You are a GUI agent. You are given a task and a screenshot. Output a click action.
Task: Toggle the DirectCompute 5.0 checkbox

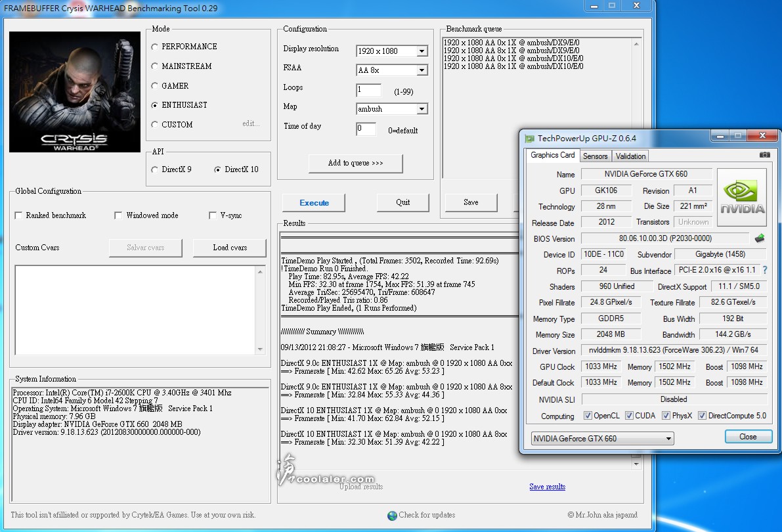tap(702, 416)
